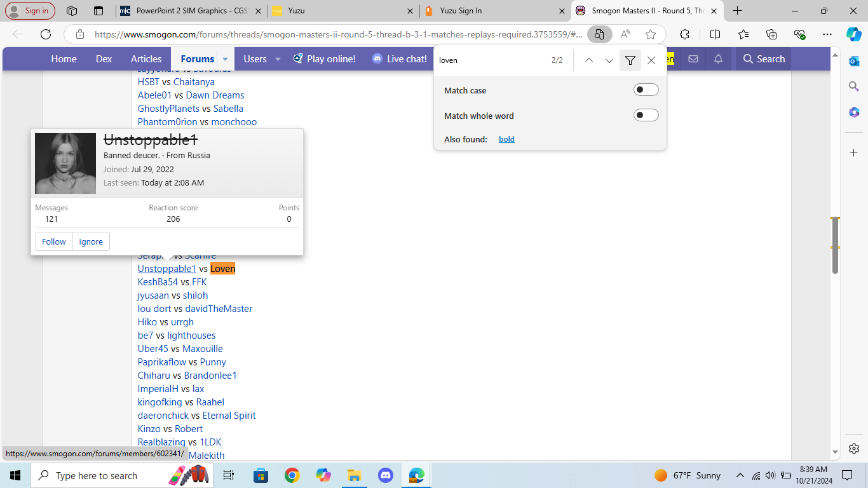Open browser extensions menu

(684, 34)
